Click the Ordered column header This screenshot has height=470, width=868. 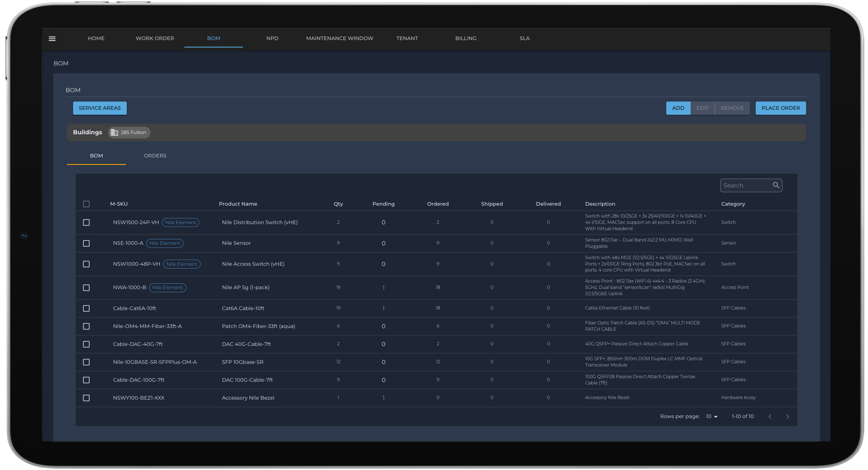(438, 204)
